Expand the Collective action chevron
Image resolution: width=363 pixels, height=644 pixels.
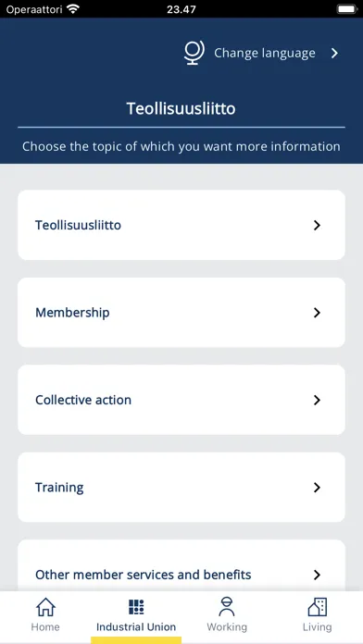point(317,400)
